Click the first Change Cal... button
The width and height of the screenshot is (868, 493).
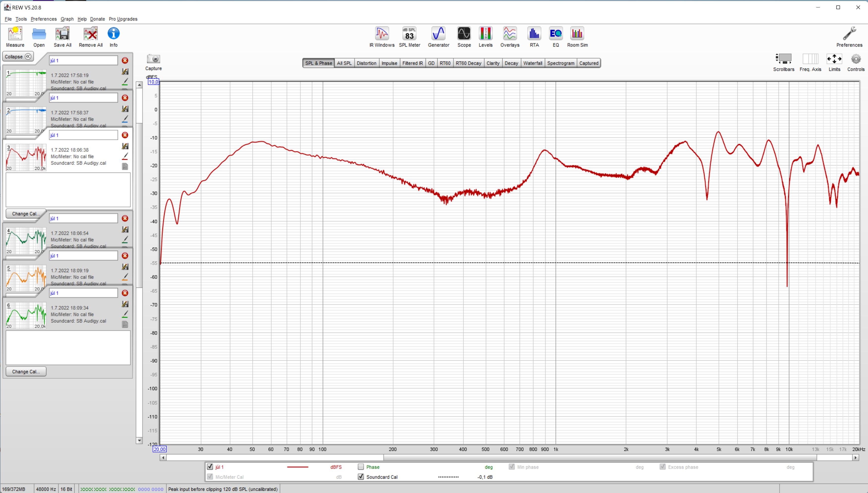click(x=26, y=214)
